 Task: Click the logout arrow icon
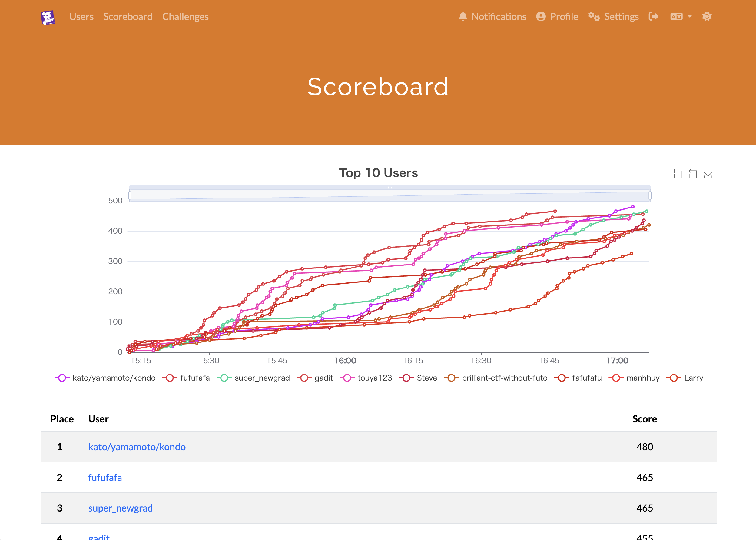click(653, 17)
